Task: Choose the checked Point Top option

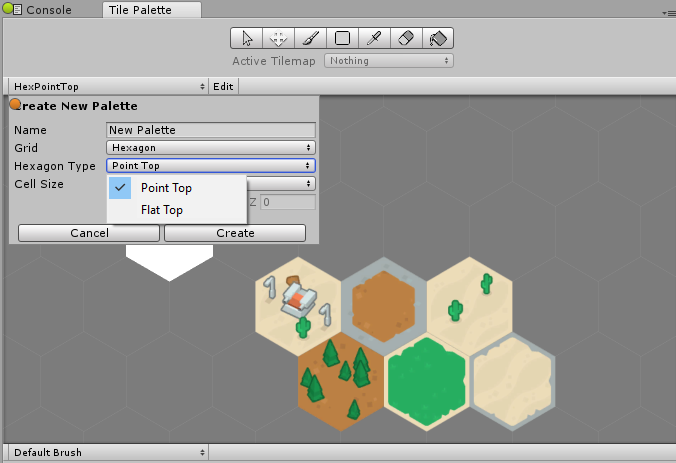Action: [x=166, y=188]
